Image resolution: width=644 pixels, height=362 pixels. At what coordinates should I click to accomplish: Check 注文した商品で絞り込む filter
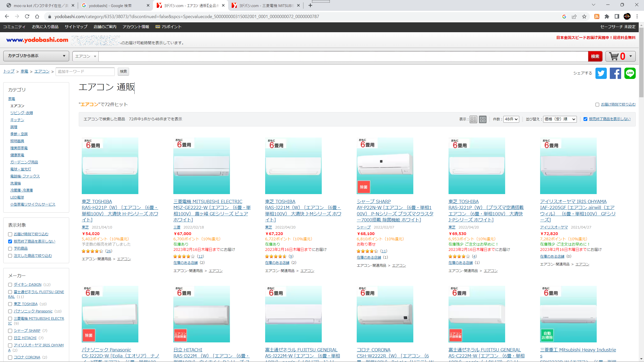[x=10, y=256]
